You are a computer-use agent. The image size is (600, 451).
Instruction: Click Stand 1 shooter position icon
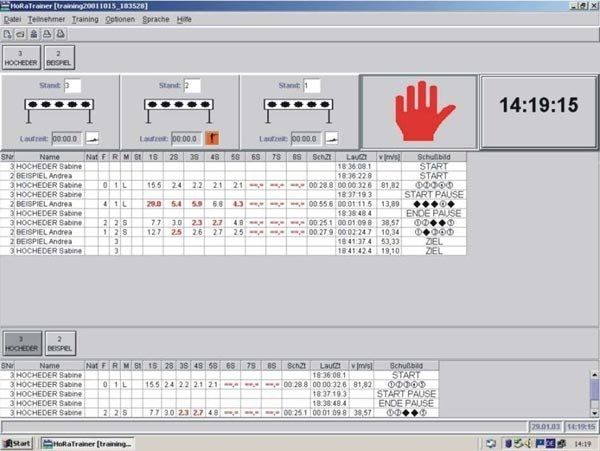(331, 139)
